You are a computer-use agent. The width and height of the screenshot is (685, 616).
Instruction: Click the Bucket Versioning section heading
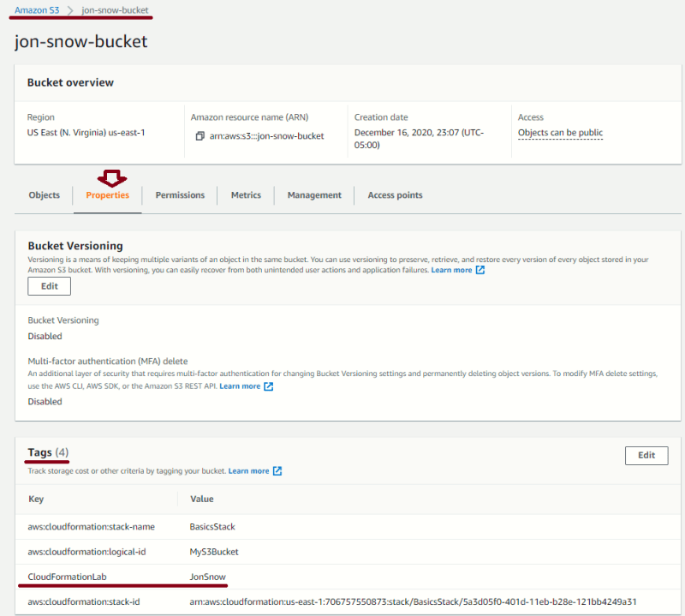pyautogui.click(x=75, y=246)
